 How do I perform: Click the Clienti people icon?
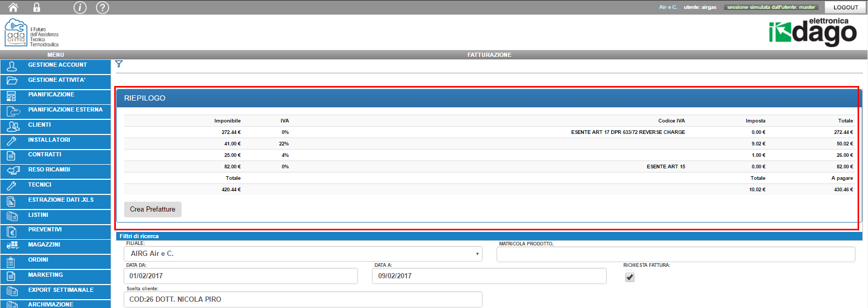[x=13, y=127]
